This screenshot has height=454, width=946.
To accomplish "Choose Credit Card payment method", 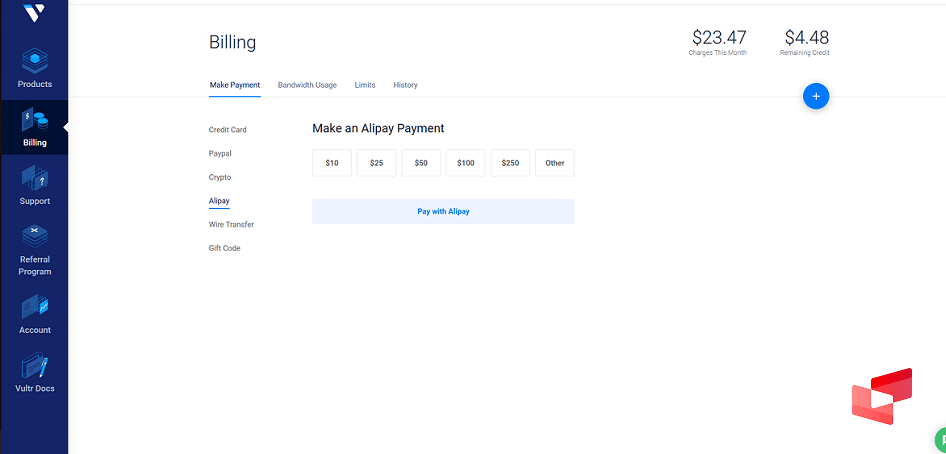I will tap(227, 130).
